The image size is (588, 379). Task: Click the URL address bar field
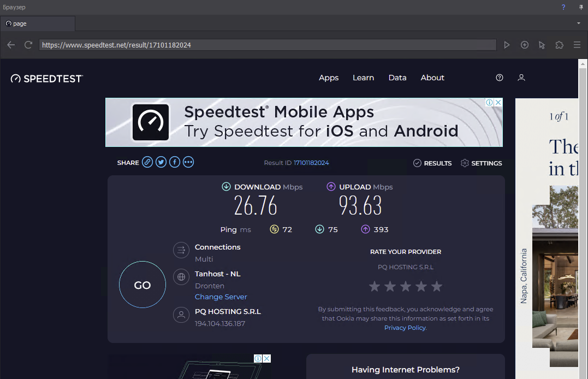point(268,45)
